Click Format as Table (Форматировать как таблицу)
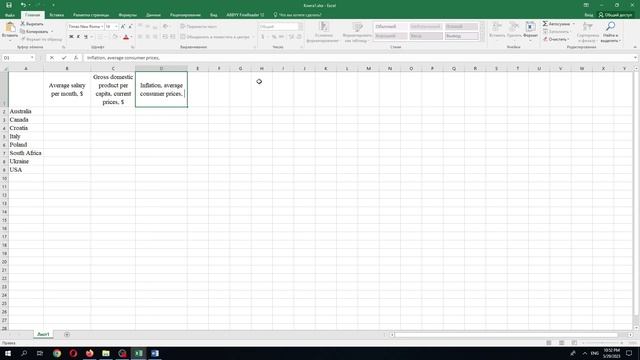Image resolution: width=640 pixels, height=360 pixels. pos(357,32)
